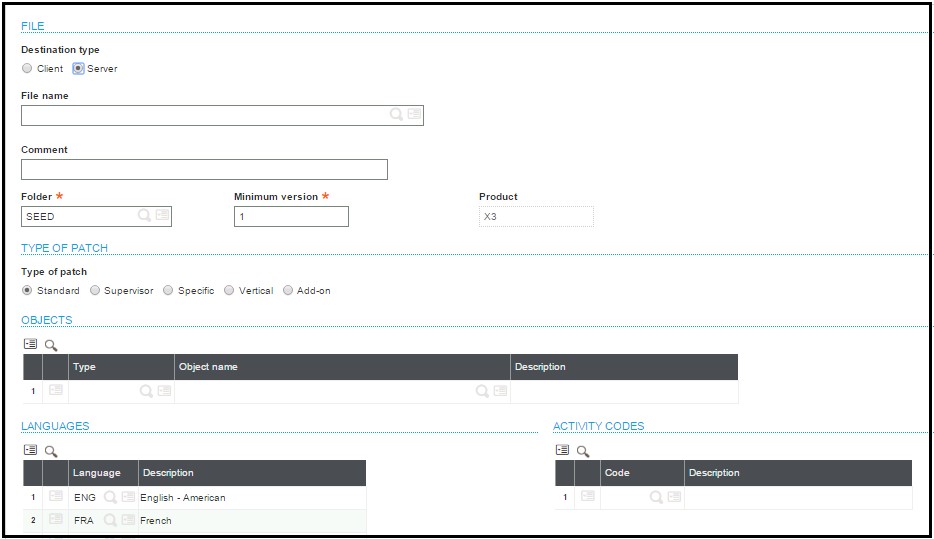Choose the Vertical patch type
This screenshot has height=539, width=934.
(229, 290)
